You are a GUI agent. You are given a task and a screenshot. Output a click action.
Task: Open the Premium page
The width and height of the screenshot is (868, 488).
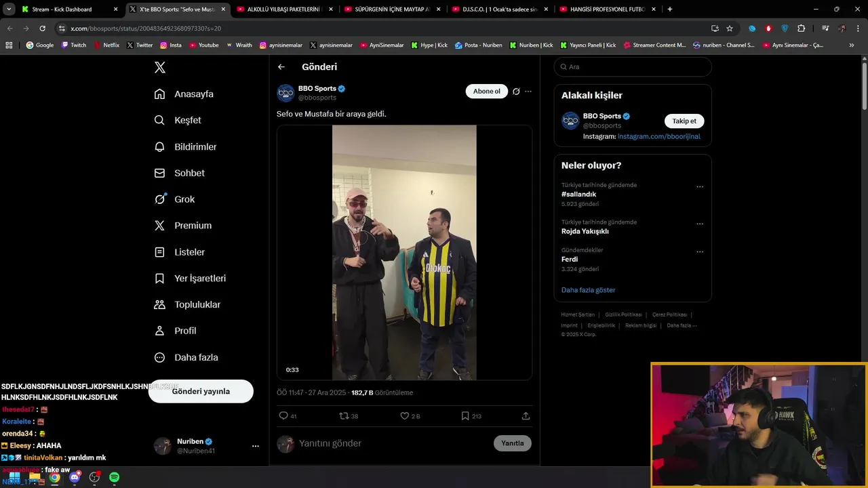pos(183,226)
